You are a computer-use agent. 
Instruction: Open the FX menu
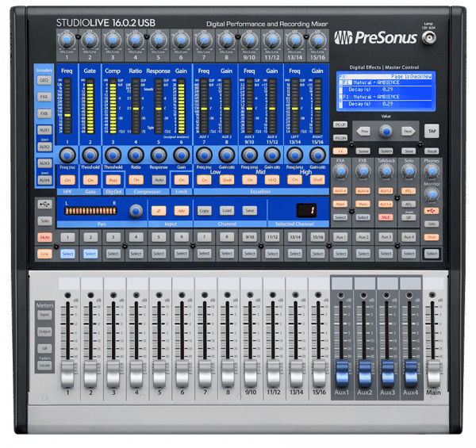(x=340, y=150)
